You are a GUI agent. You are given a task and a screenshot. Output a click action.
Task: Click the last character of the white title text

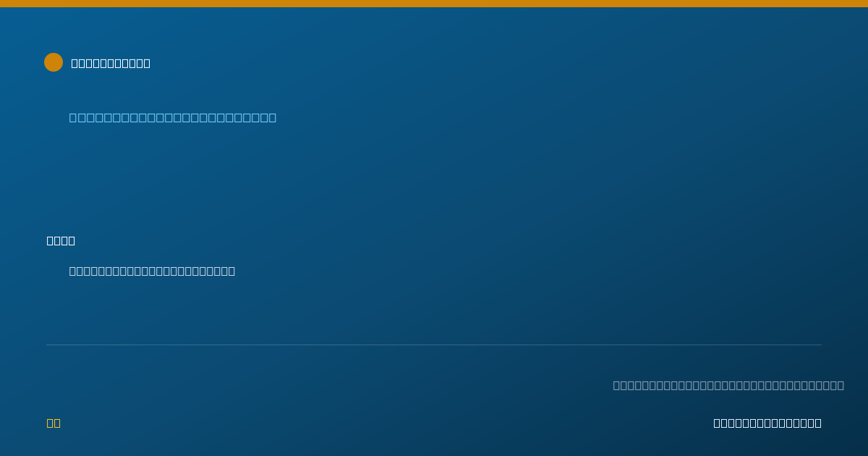147,63
